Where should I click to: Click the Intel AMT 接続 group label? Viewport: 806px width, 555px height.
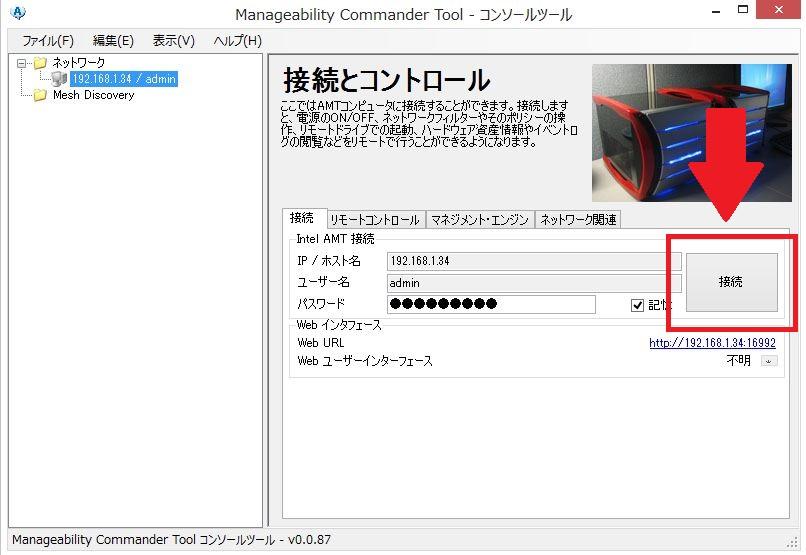point(335,239)
